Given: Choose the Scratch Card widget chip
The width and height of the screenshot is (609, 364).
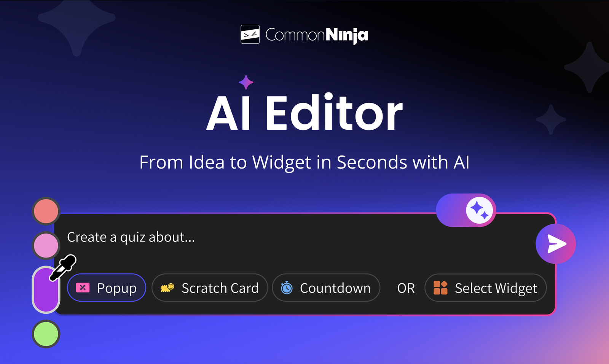Looking at the screenshot, I should click(210, 288).
